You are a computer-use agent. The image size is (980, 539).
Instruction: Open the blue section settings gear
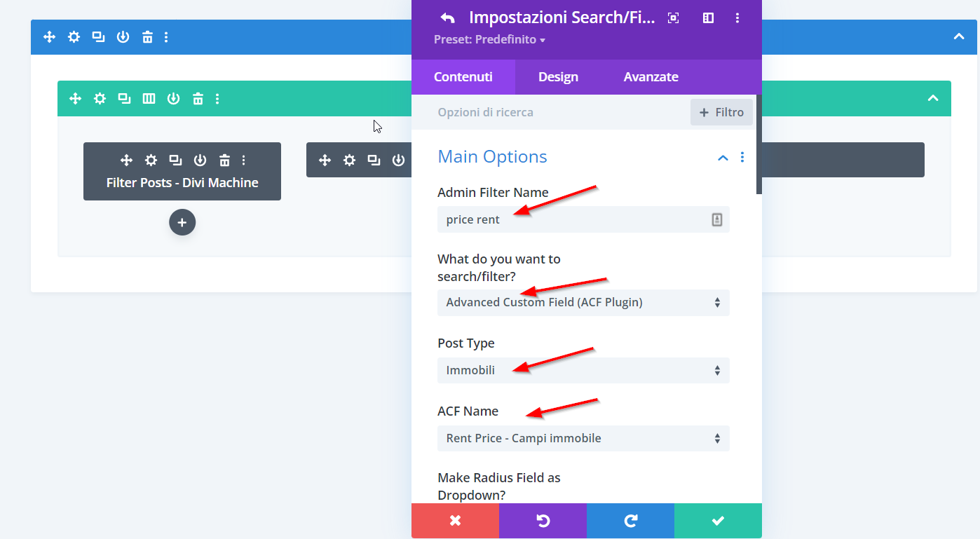(74, 37)
